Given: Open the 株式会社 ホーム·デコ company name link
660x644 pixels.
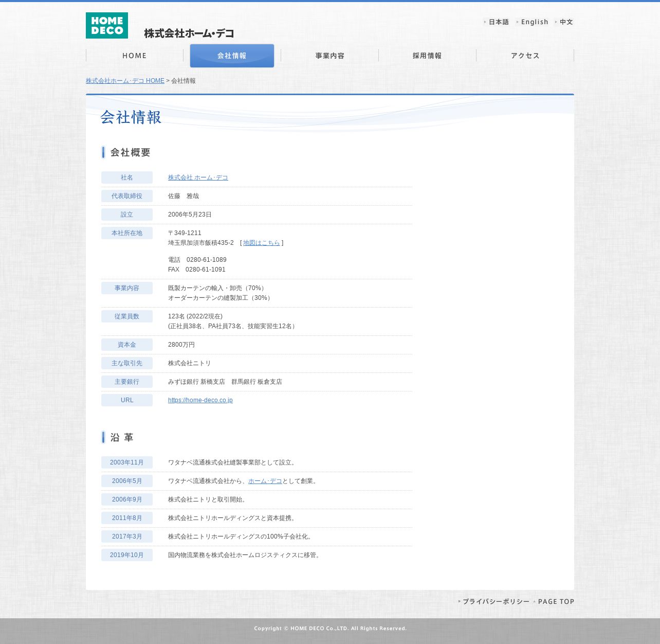Looking at the screenshot, I should tap(198, 177).
